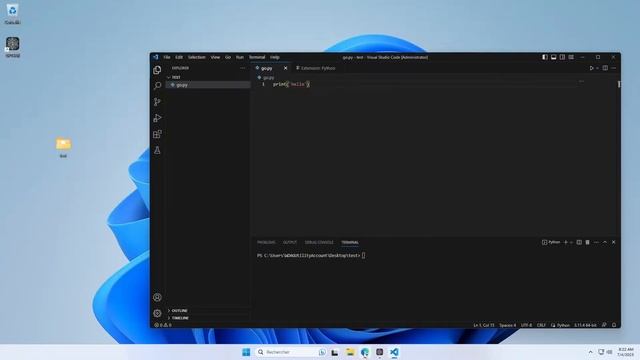640x360 pixels.
Task: Run the Python file with play icon
Action: (591, 68)
